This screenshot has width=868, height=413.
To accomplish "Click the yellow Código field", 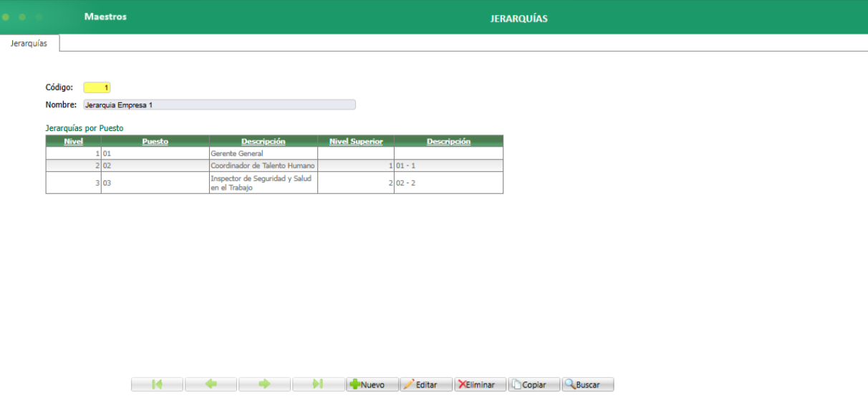I will [x=97, y=87].
